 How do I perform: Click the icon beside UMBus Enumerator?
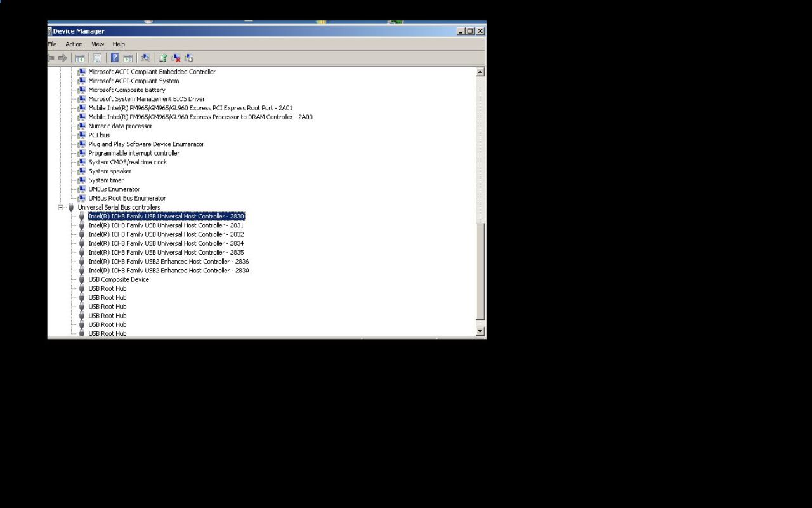[x=81, y=189]
